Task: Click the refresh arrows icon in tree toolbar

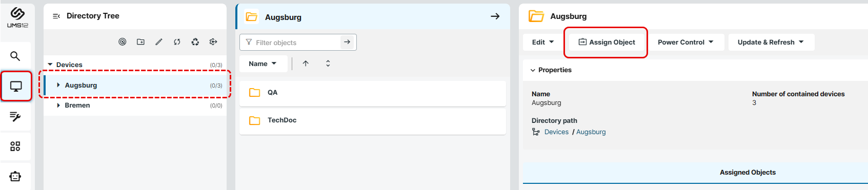Action: pyautogui.click(x=177, y=42)
